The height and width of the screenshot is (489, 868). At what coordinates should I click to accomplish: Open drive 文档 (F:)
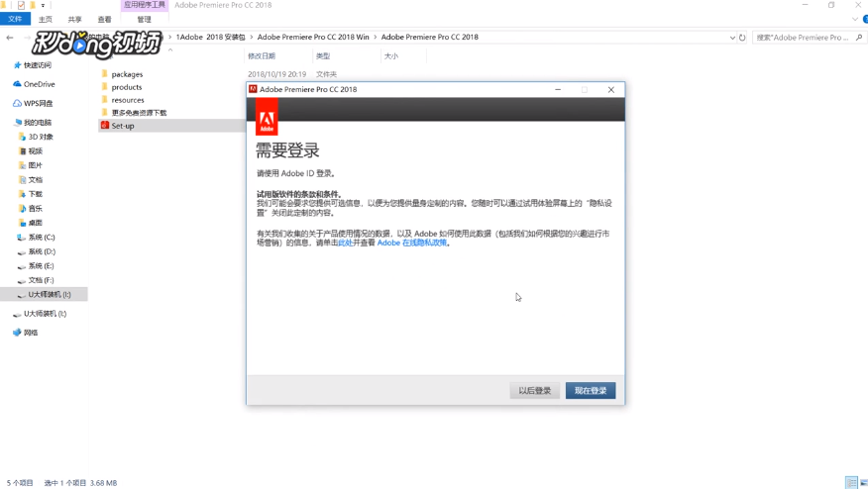click(42, 280)
